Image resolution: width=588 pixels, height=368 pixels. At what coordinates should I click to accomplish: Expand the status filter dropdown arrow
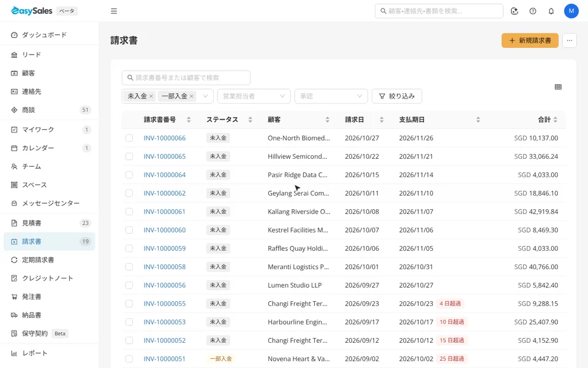point(205,96)
